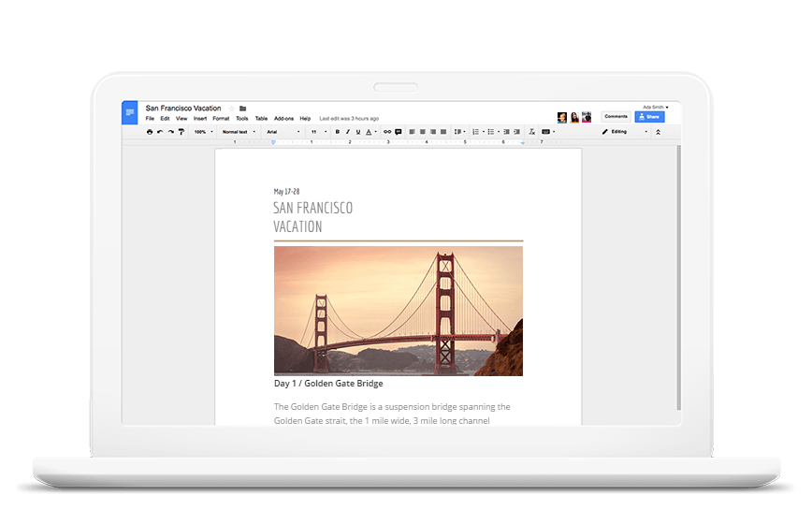812x524 pixels.
Task: Star the San Francisco Vacation document
Action: pos(231,109)
